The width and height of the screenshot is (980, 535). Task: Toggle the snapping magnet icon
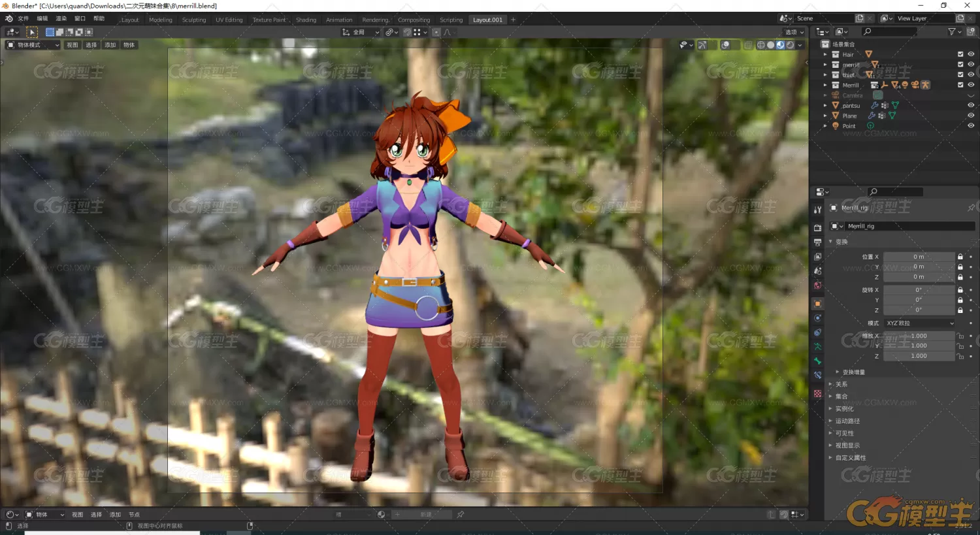[408, 32]
